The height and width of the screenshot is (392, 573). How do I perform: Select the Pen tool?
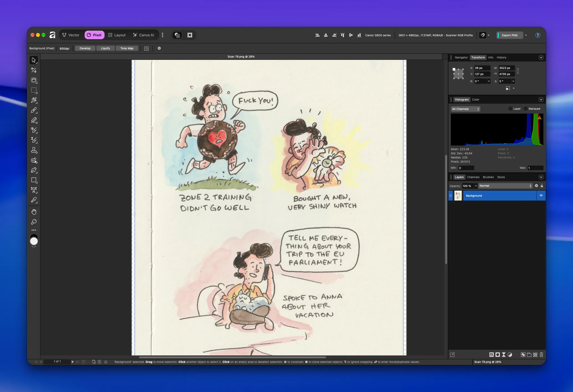point(34,170)
